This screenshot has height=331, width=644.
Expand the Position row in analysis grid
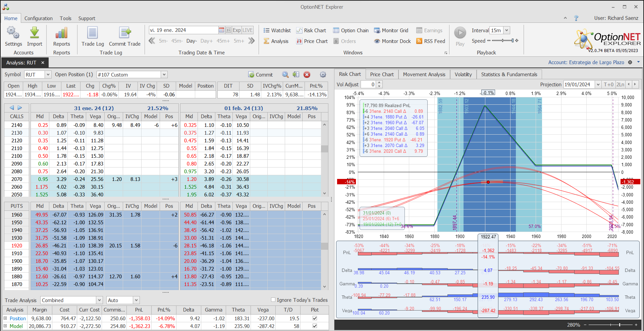coord(5,318)
